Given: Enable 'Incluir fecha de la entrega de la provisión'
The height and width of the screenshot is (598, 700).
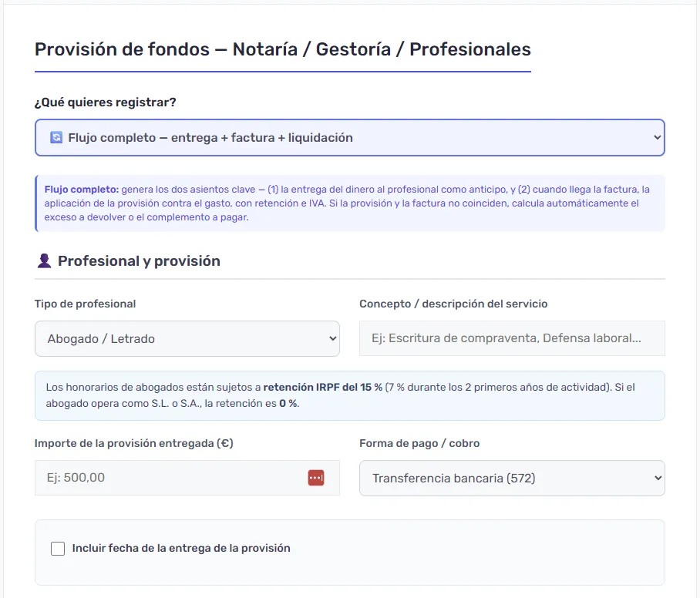Looking at the screenshot, I should (x=58, y=549).
